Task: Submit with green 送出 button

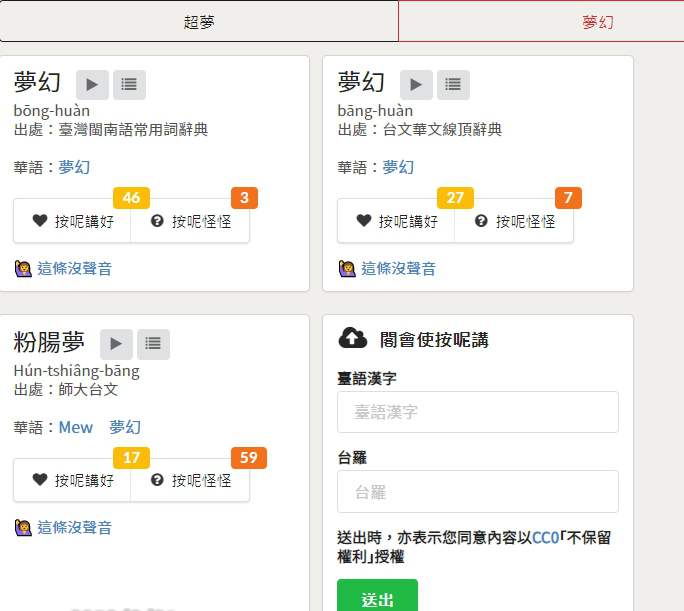Action: pos(377,596)
